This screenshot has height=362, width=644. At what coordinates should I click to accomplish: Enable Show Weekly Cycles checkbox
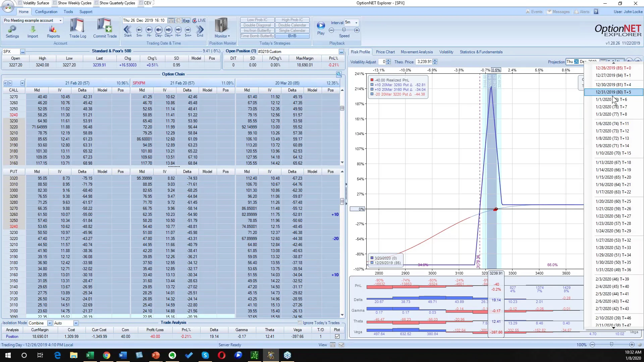tap(55, 3)
